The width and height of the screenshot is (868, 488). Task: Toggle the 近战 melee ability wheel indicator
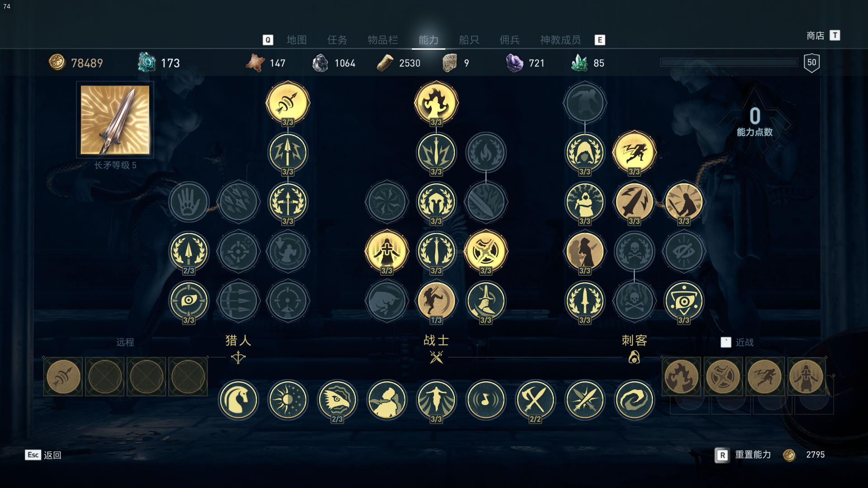(737, 342)
